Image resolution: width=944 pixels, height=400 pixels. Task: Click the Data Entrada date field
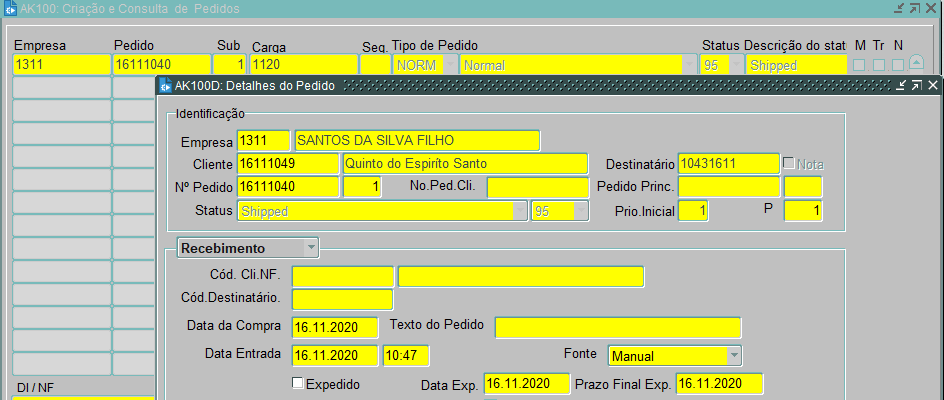click(335, 355)
